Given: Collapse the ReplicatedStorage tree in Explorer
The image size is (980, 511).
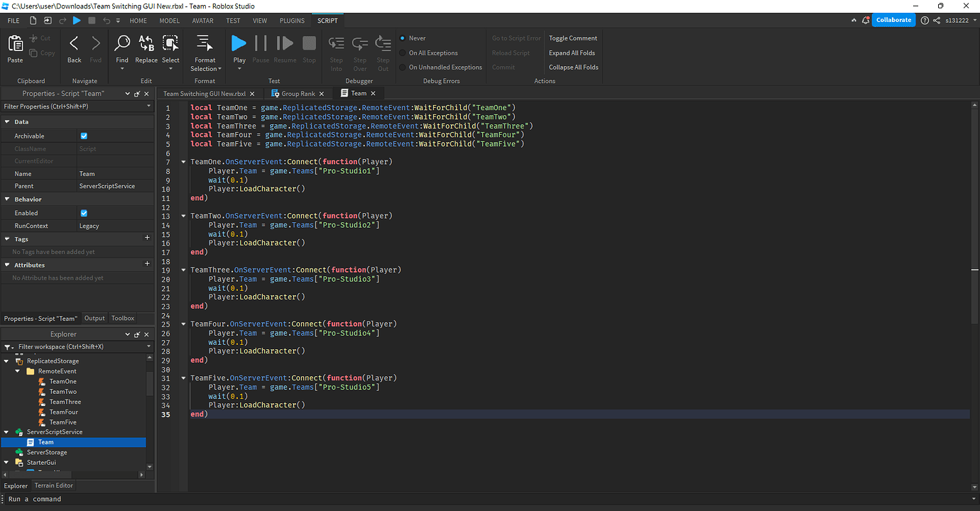Looking at the screenshot, I should pos(7,361).
